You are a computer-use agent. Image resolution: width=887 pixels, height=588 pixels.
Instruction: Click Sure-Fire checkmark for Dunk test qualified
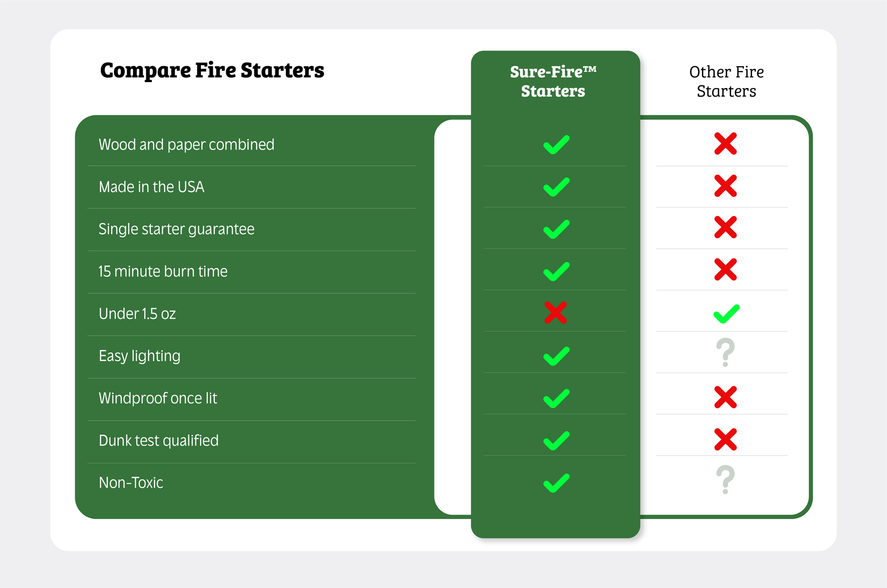[x=556, y=441]
